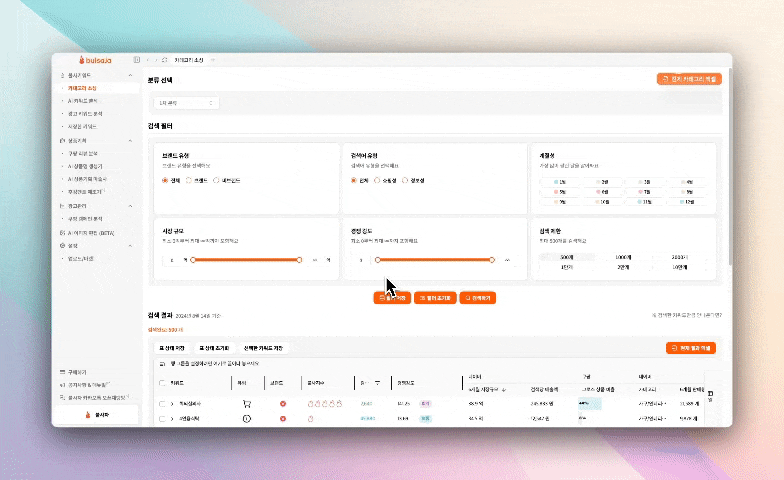Click the flame icon on bottom sidebar button

(88, 415)
